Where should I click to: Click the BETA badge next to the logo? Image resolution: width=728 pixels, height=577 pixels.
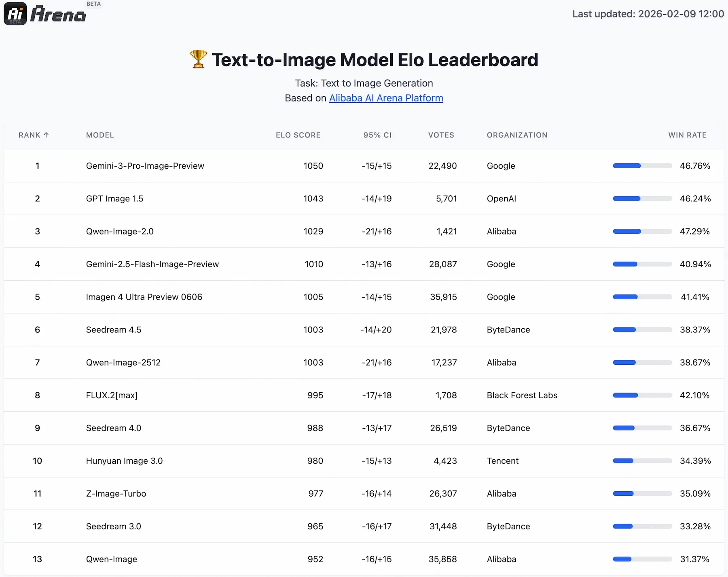point(93,4)
